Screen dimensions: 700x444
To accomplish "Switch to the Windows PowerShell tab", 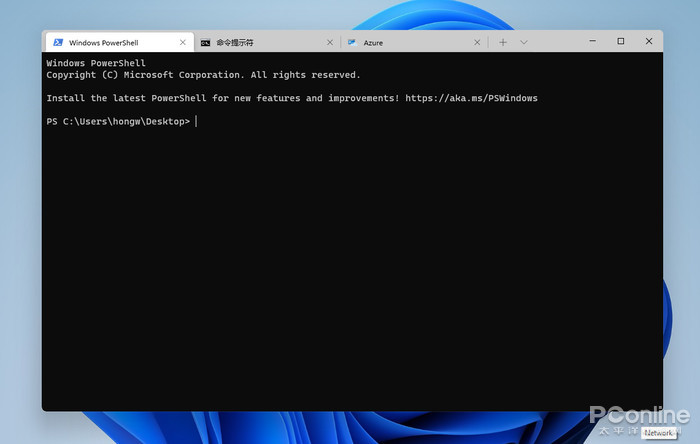I will click(x=120, y=42).
